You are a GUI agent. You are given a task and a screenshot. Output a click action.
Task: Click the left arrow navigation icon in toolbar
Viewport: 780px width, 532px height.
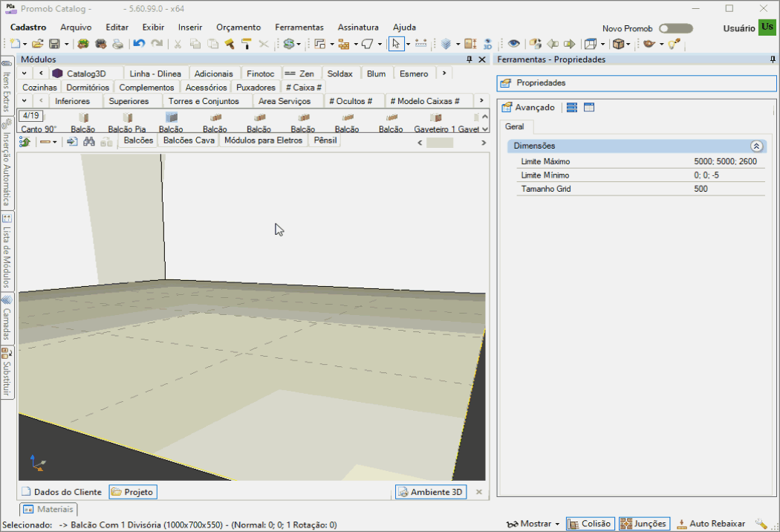point(553,44)
